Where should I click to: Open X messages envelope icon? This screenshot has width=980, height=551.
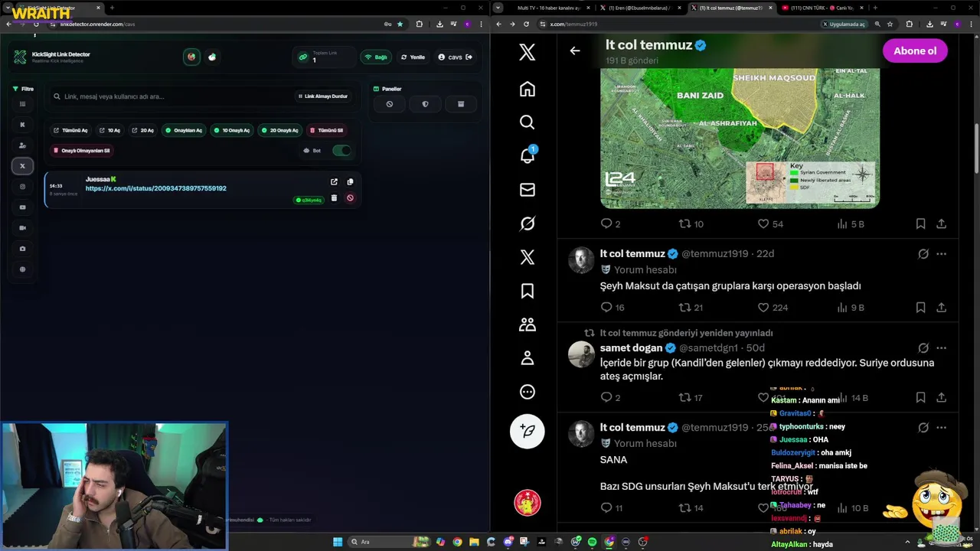pos(528,190)
